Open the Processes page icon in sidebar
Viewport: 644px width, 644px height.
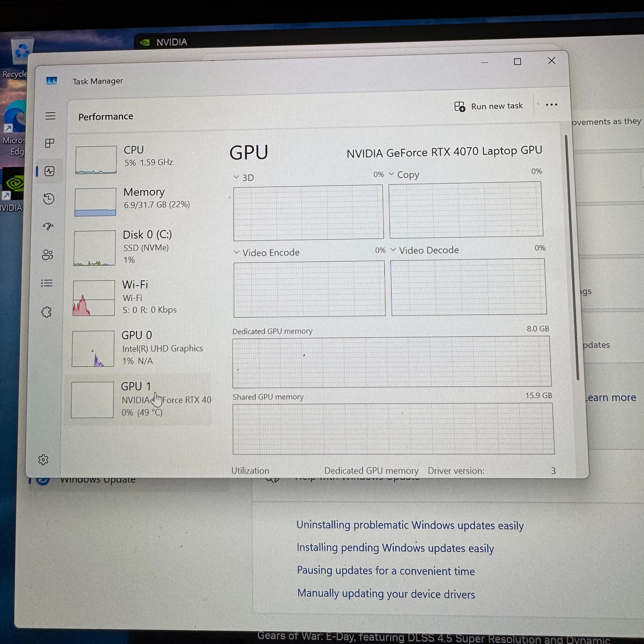pyautogui.click(x=50, y=143)
